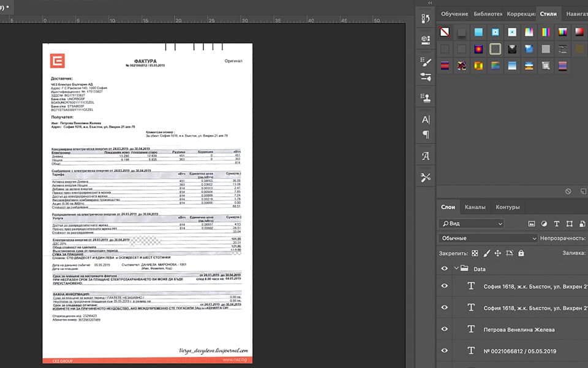This screenshot has width=588, height=368.
Task: Select the Data group name
Action: click(x=479, y=269)
